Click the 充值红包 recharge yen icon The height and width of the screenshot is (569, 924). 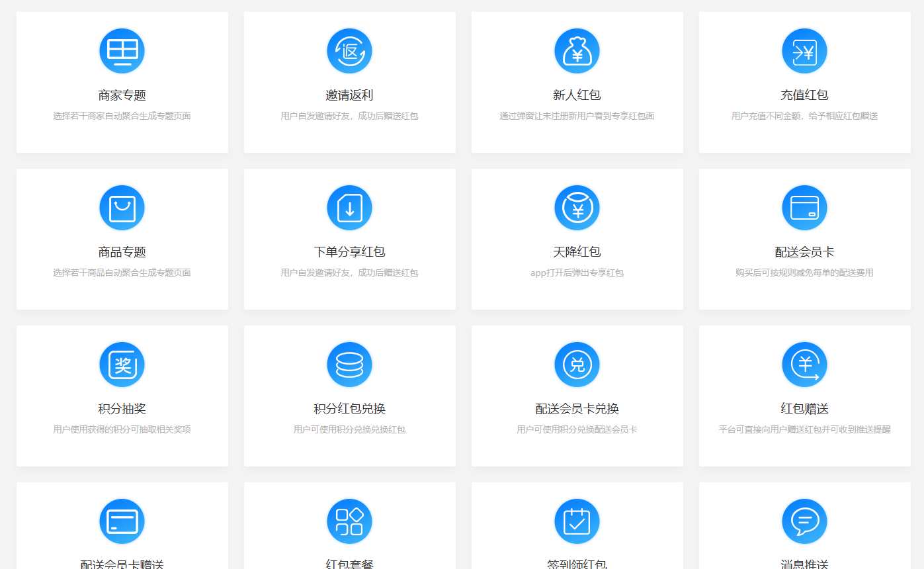(804, 52)
